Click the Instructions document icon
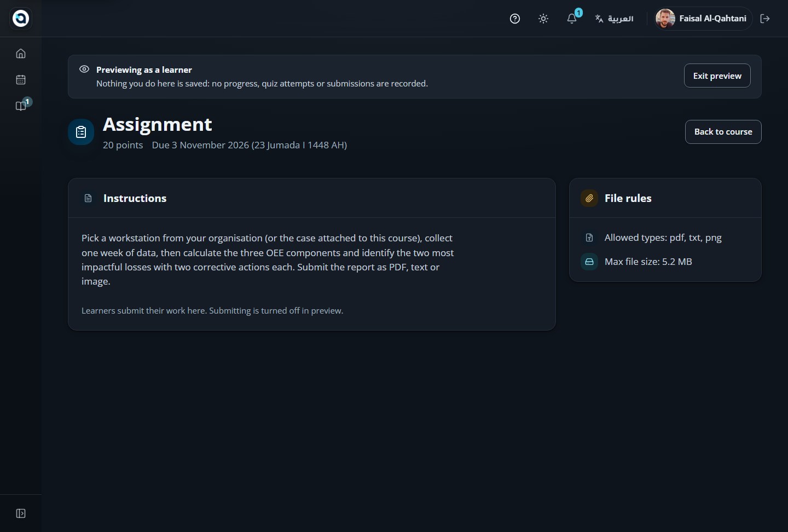 tap(88, 198)
